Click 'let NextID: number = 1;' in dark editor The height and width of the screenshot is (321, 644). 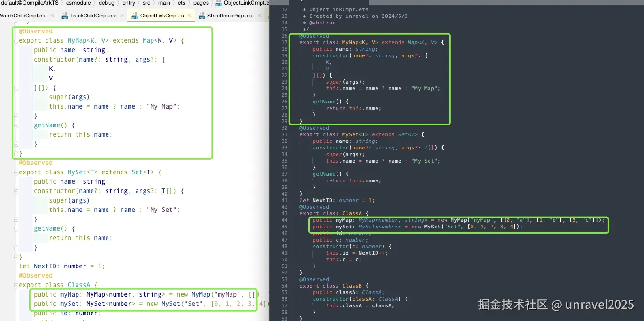[x=337, y=200]
